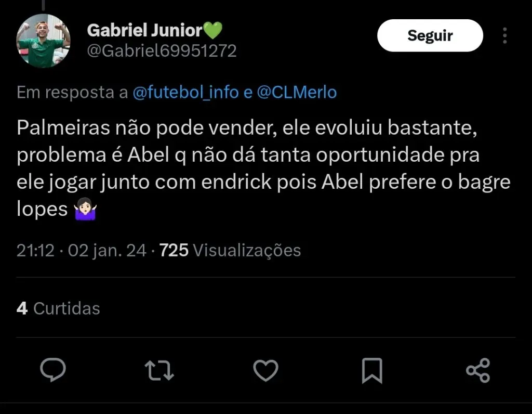
Task: Click the Gabriel Junior display name
Action: pos(144,30)
